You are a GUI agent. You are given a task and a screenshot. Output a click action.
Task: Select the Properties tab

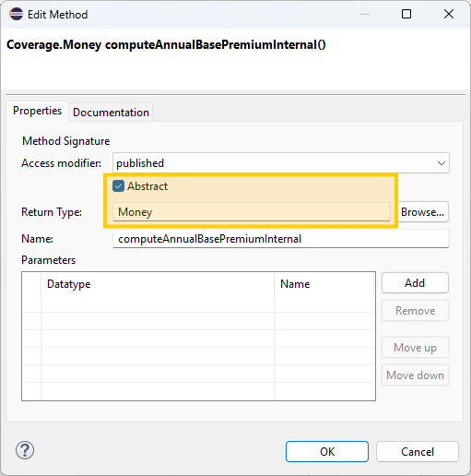(x=37, y=111)
